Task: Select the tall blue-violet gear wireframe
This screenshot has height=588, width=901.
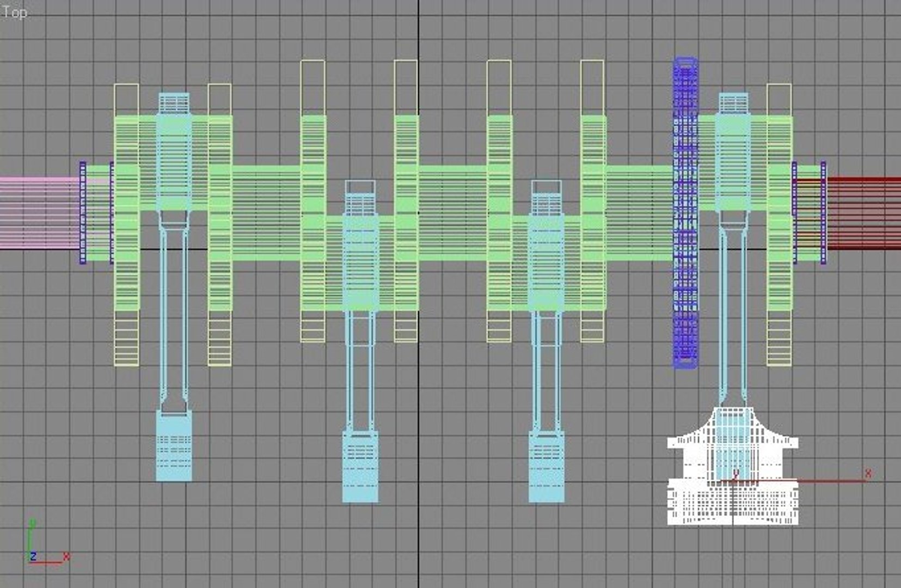Action: pyautogui.click(x=685, y=212)
